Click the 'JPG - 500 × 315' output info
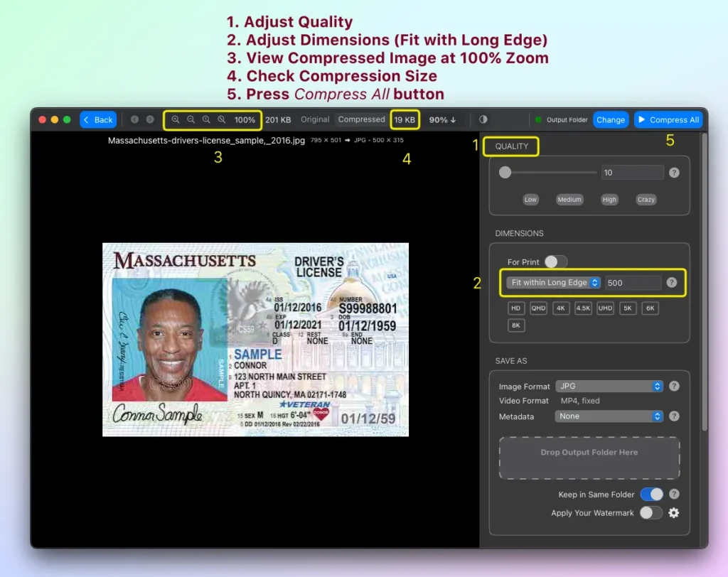 (378, 140)
